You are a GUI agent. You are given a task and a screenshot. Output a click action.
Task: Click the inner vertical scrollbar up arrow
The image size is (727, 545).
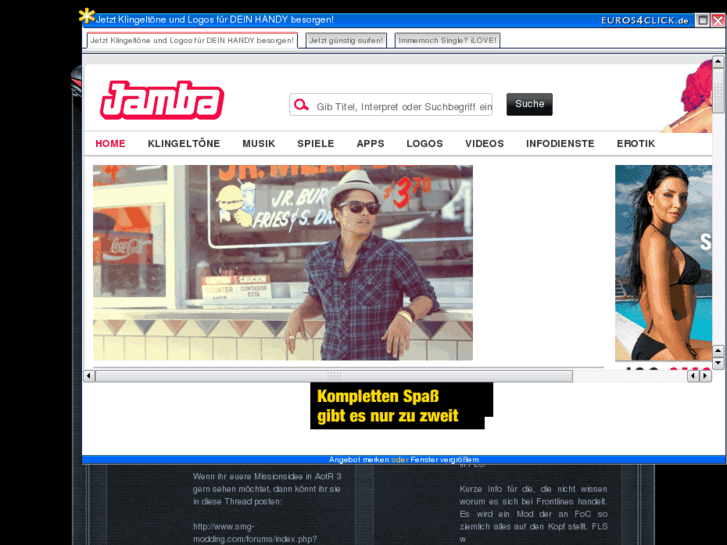tap(718, 351)
